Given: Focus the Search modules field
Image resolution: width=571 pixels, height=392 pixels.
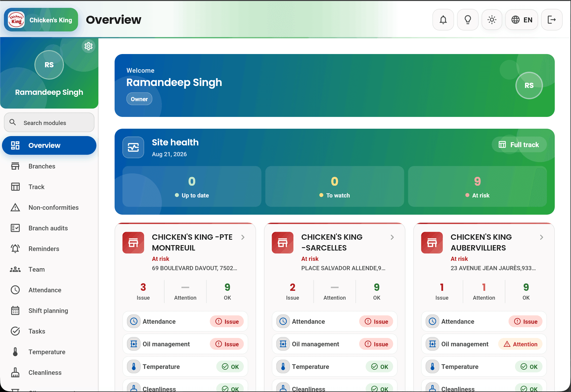Looking at the screenshot, I should click(x=49, y=123).
